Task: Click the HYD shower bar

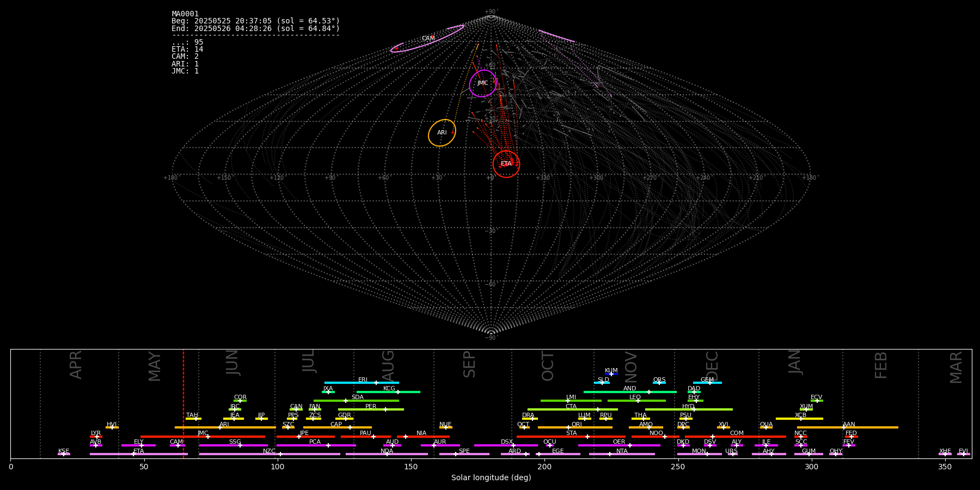Action: (x=689, y=409)
